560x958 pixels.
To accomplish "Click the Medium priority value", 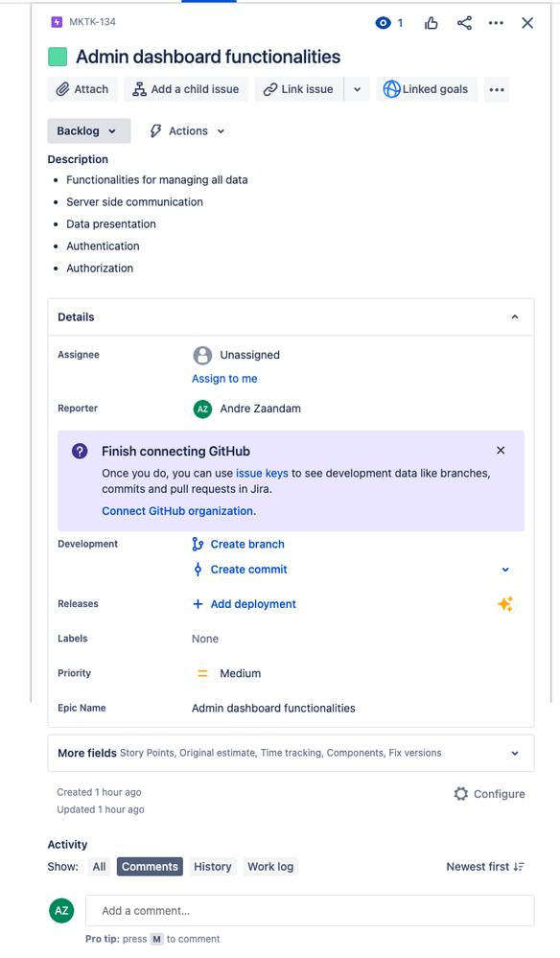I will 240,673.
